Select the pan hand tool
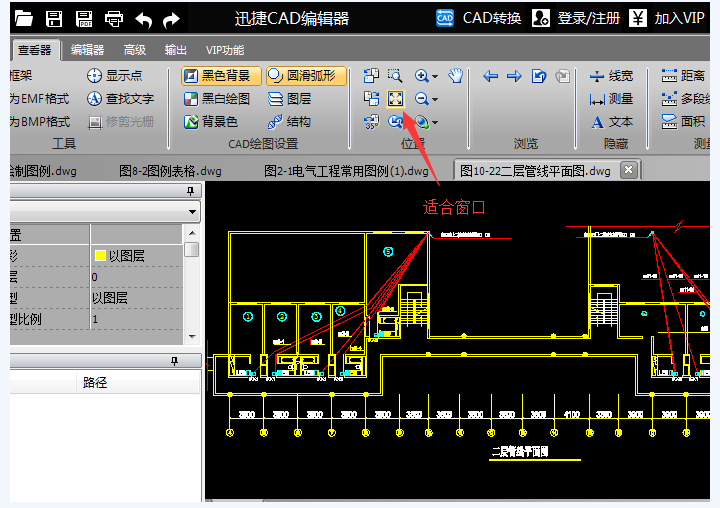 tap(456, 75)
